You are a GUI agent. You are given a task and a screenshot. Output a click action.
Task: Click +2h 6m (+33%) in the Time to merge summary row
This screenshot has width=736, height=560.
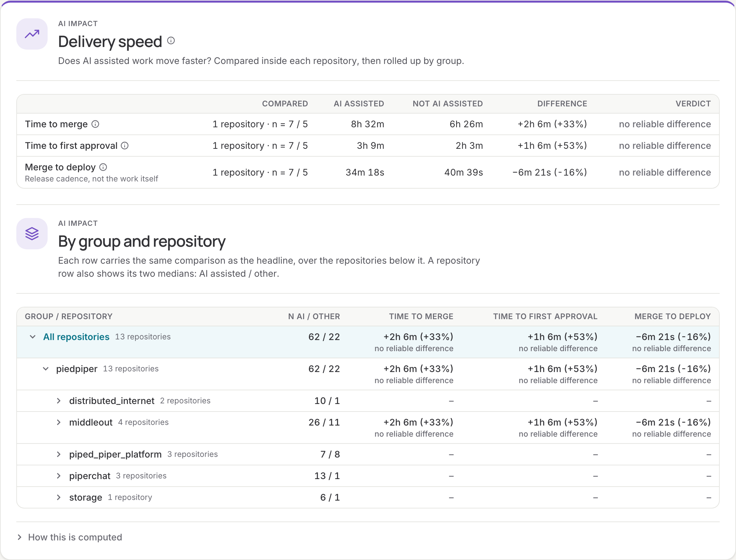(552, 124)
